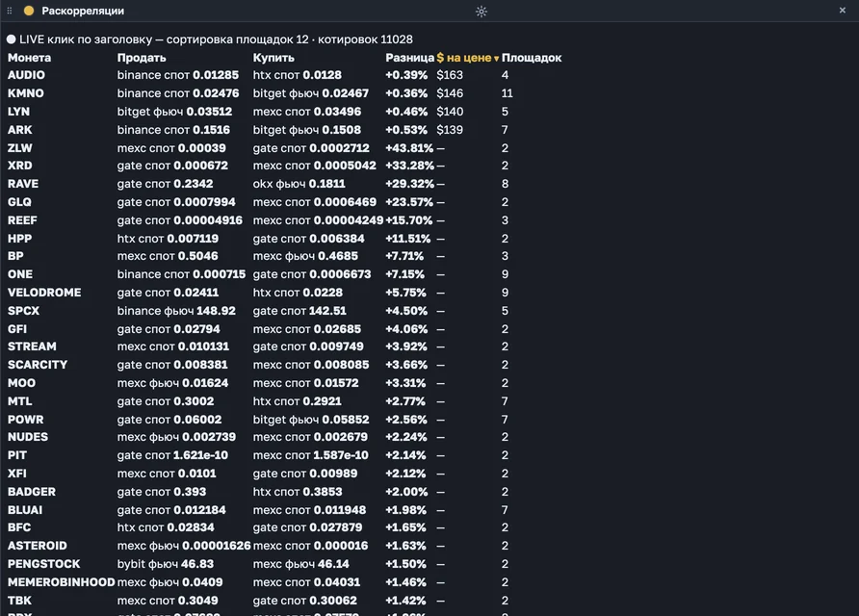Select the VELODROME coin name
Image resolution: width=859 pixels, height=616 pixels.
click(44, 293)
